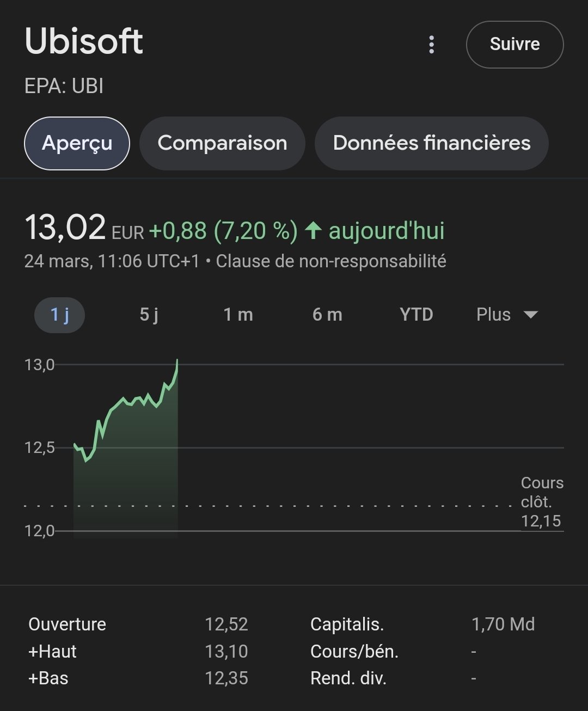588x711 pixels.
Task: Click the +Haut 13,10 value
Action: (226, 651)
